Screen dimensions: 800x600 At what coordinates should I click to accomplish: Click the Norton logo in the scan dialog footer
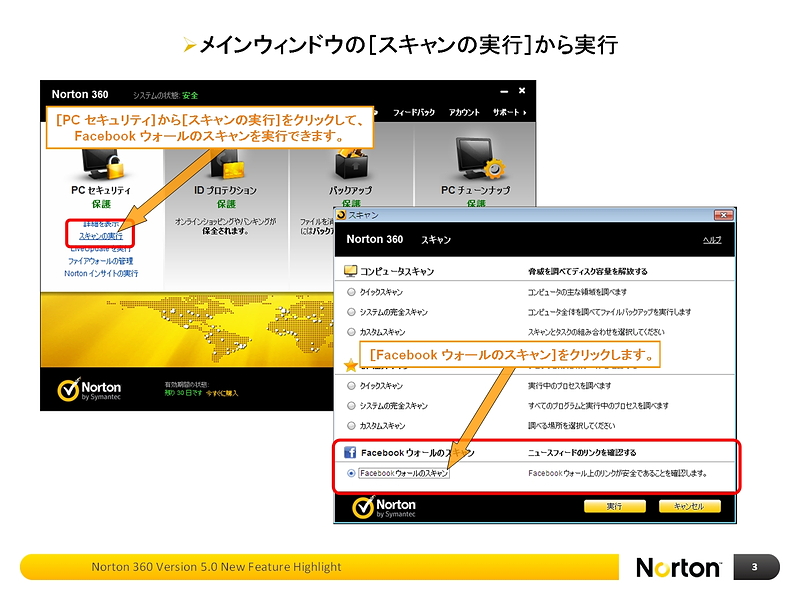(x=384, y=508)
